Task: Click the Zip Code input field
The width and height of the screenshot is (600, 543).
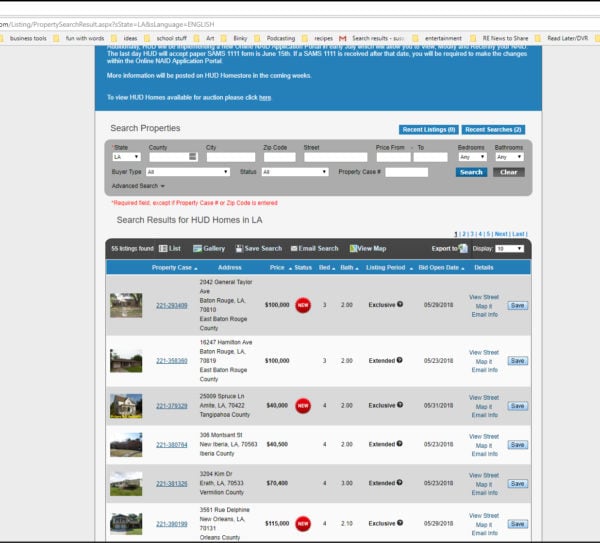Action: pyautogui.click(x=280, y=157)
